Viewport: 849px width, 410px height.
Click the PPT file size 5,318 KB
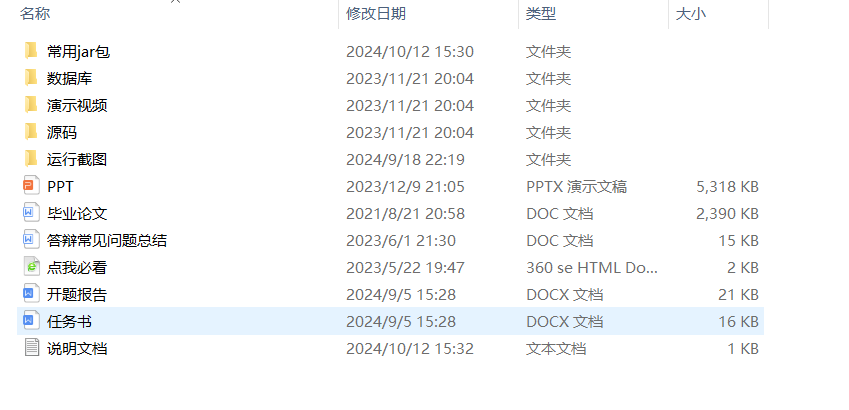point(727,186)
